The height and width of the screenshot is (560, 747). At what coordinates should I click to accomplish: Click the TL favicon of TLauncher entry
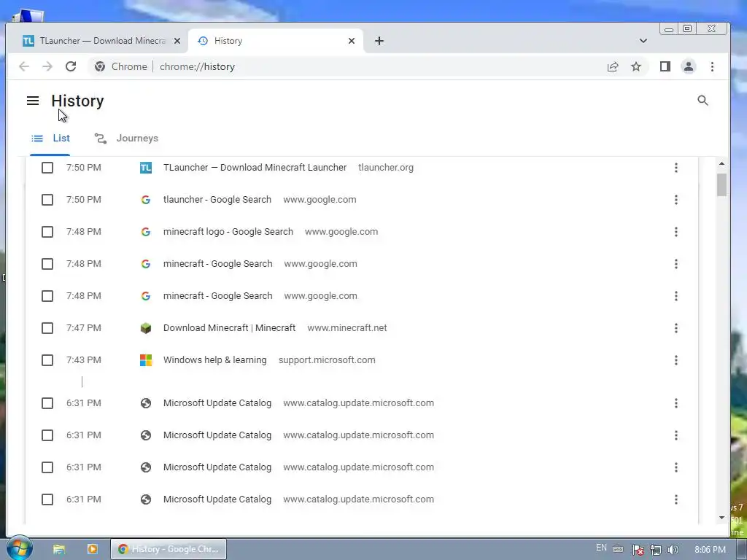coord(146,168)
